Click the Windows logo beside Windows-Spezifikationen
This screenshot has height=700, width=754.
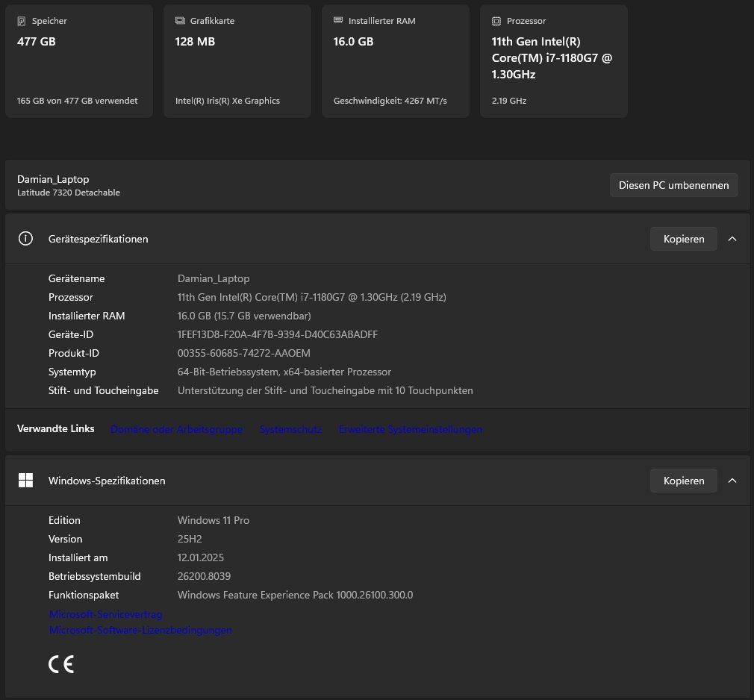click(25, 481)
